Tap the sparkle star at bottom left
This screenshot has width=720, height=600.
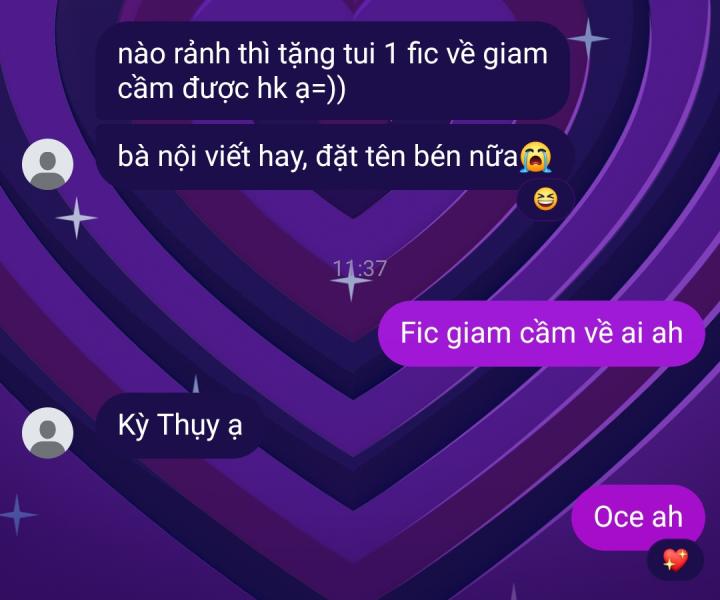click(17, 515)
